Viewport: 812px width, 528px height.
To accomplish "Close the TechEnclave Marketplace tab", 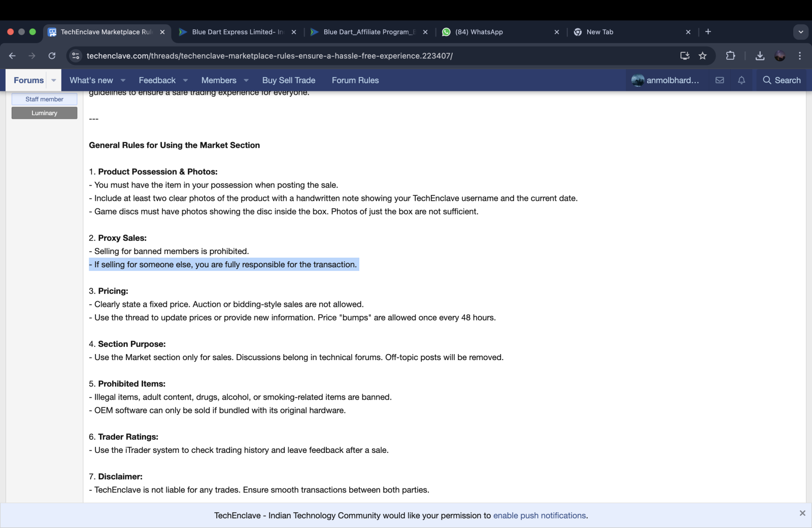I will (162, 32).
